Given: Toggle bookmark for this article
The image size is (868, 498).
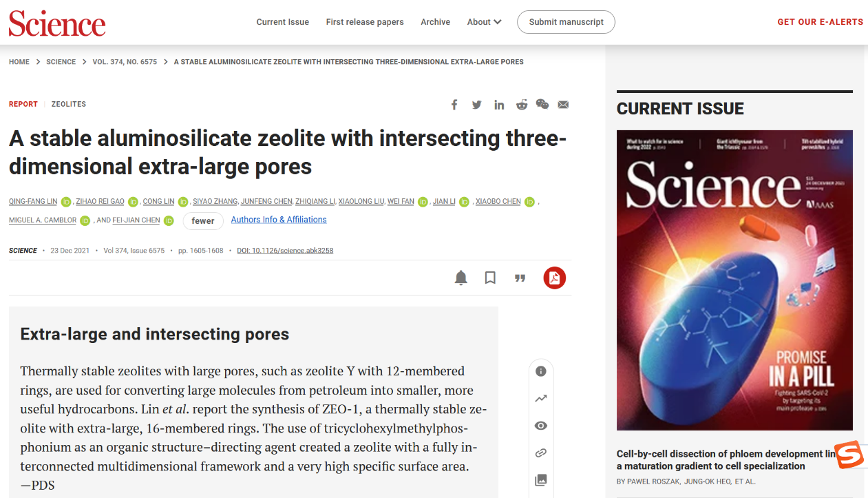Looking at the screenshot, I should (x=490, y=278).
